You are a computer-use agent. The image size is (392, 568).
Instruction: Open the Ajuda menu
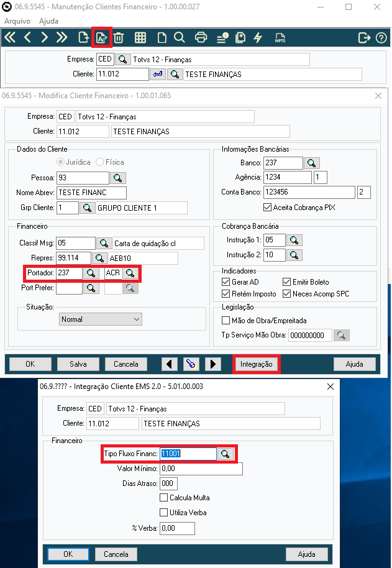[x=48, y=21]
